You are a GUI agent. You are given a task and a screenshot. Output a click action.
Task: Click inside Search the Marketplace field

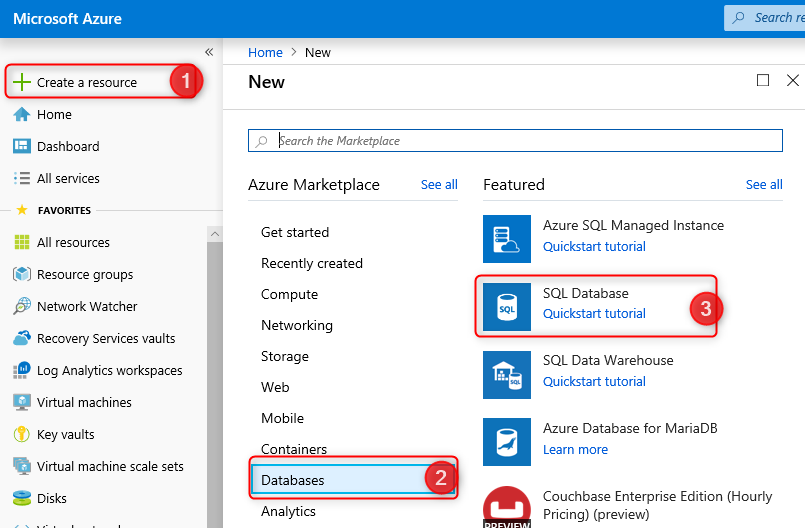[515, 141]
